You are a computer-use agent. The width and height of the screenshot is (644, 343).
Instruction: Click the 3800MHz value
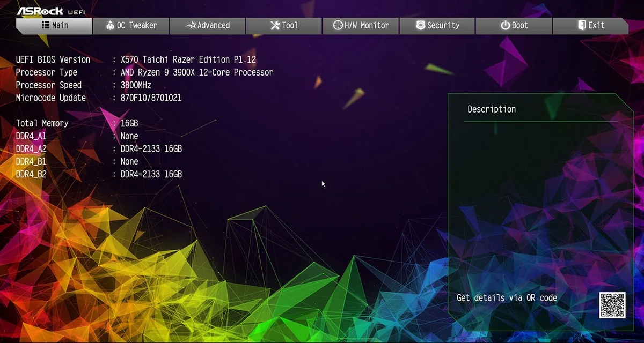[136, 85]
